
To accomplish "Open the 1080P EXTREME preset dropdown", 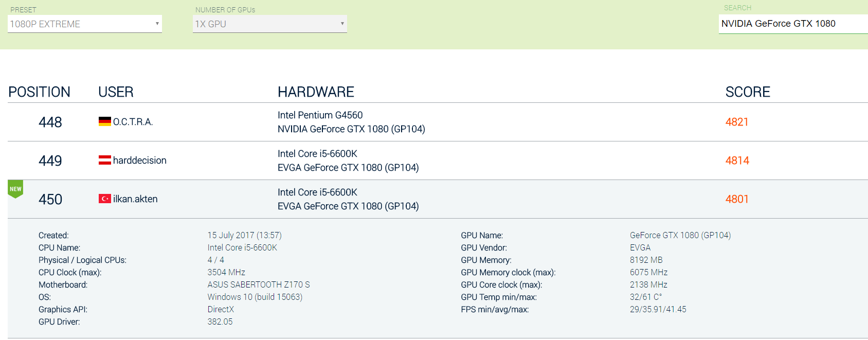I will click(85, 24).
